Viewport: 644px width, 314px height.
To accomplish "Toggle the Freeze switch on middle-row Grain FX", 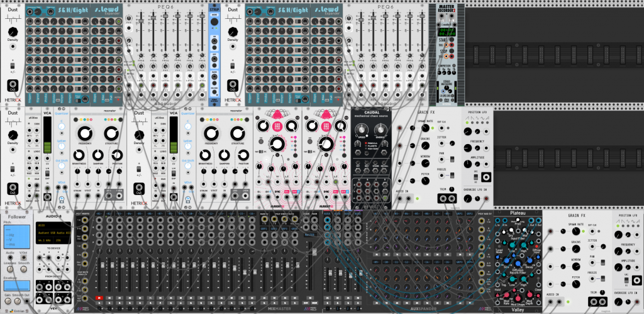I will (452, 175).
